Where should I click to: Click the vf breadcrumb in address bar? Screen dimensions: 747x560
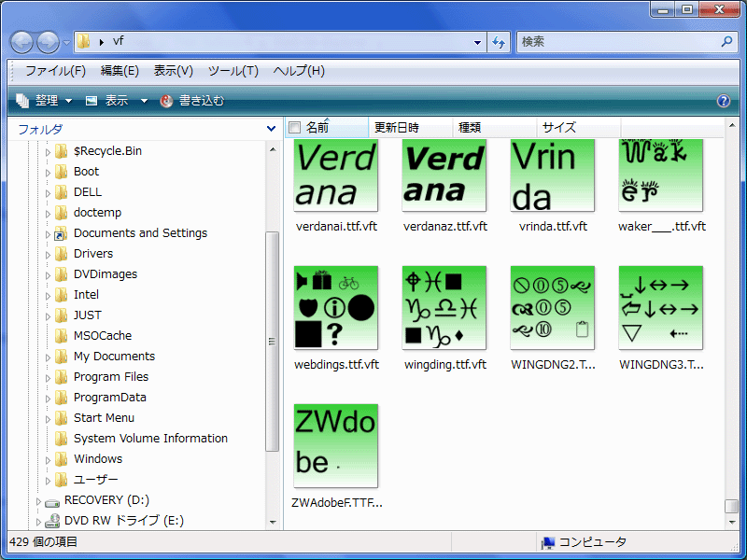click(118, 41)
